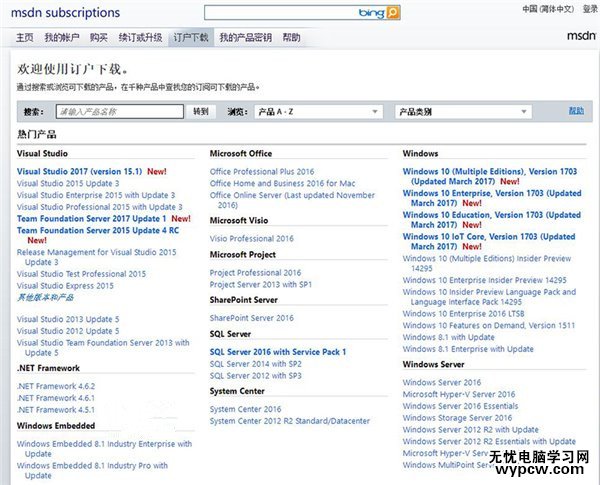Open Visual Studio 2012 Update 5 link
This screenshot has width=600, height=485.
point(68,331)
